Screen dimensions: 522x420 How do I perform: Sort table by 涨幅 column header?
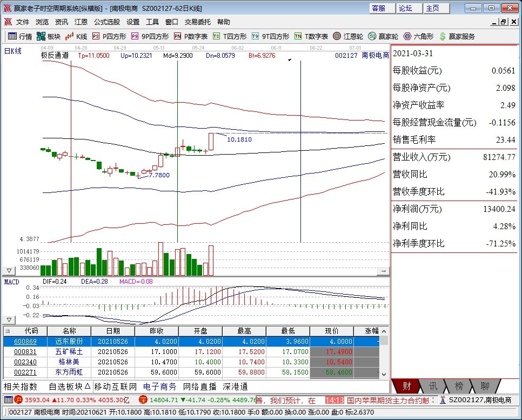(367, 331)
